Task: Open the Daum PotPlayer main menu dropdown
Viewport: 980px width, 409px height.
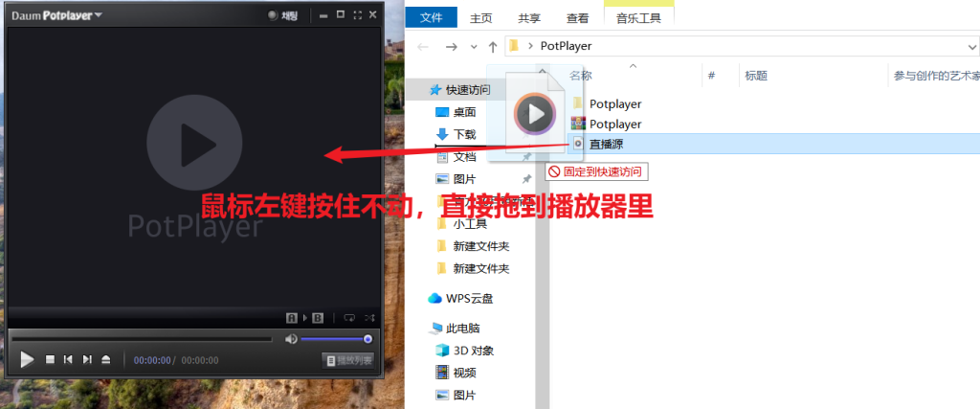Action: pos(56,15)
